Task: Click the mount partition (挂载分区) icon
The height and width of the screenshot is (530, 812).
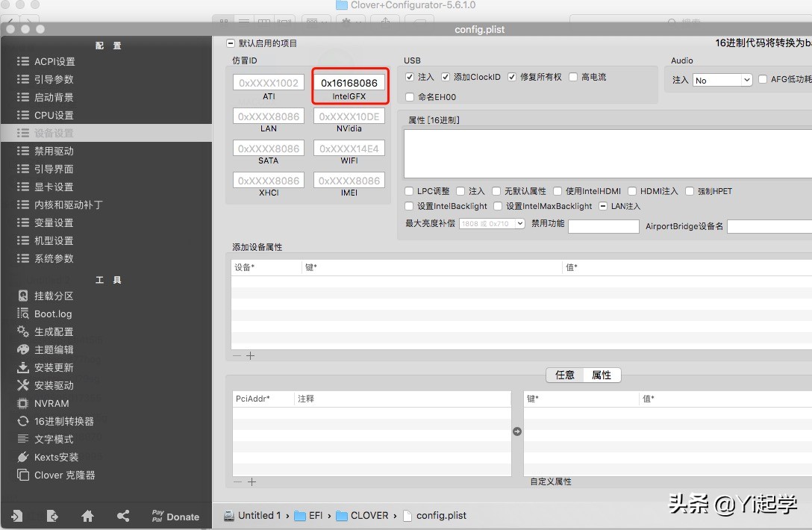Action: [x=23, y=296]
